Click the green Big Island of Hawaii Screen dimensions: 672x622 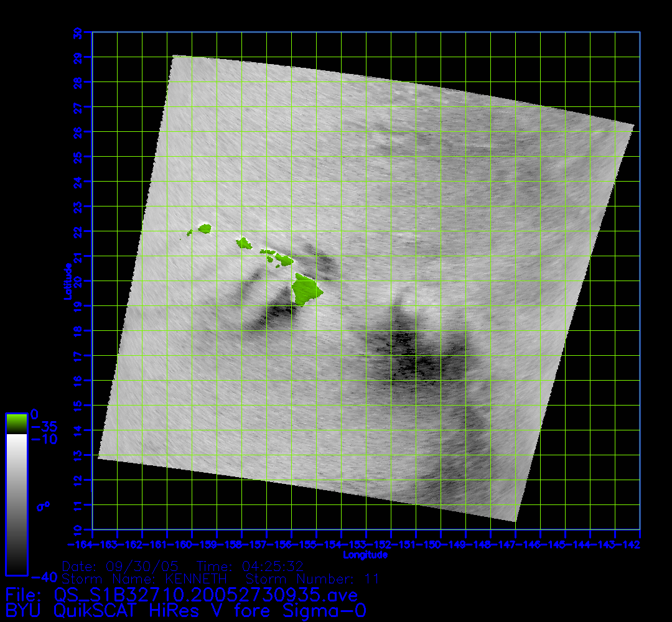pyautogui.click(x=307, y=290)
